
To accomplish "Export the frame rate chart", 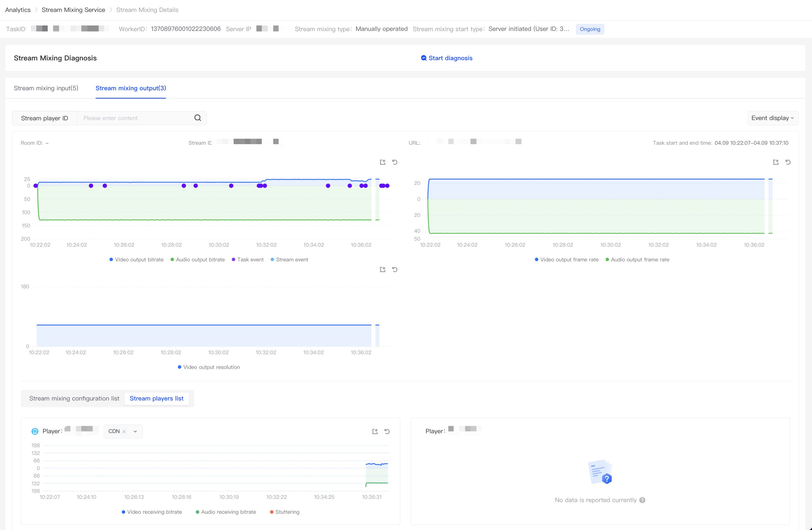I will tap(775, 162).
